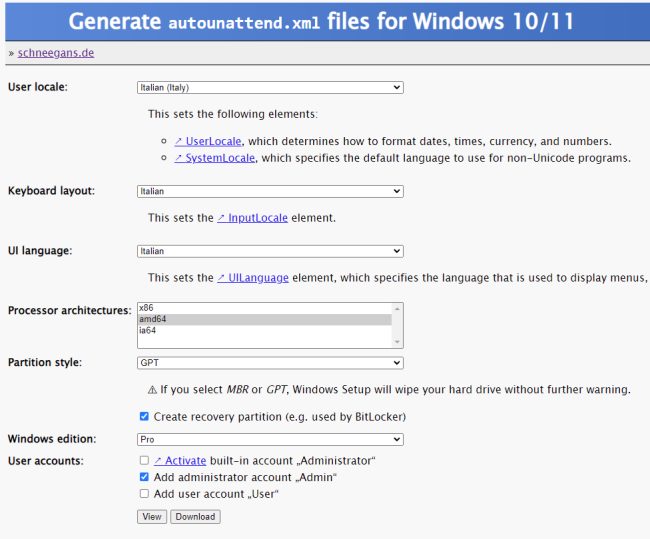Open the schneegans.de breadcrumb link
Image resolution: width=650 pixels, height=539 pixels.
[x=56, y=53]
